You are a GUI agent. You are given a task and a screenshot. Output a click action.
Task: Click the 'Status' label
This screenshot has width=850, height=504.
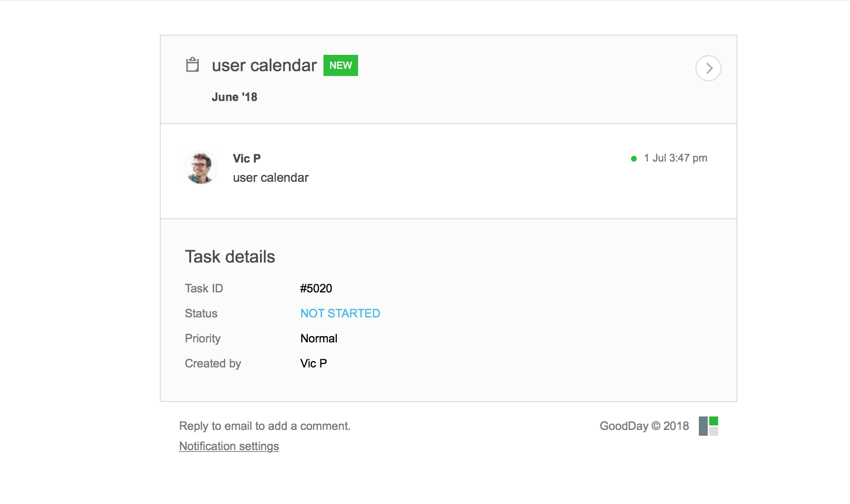201,314
